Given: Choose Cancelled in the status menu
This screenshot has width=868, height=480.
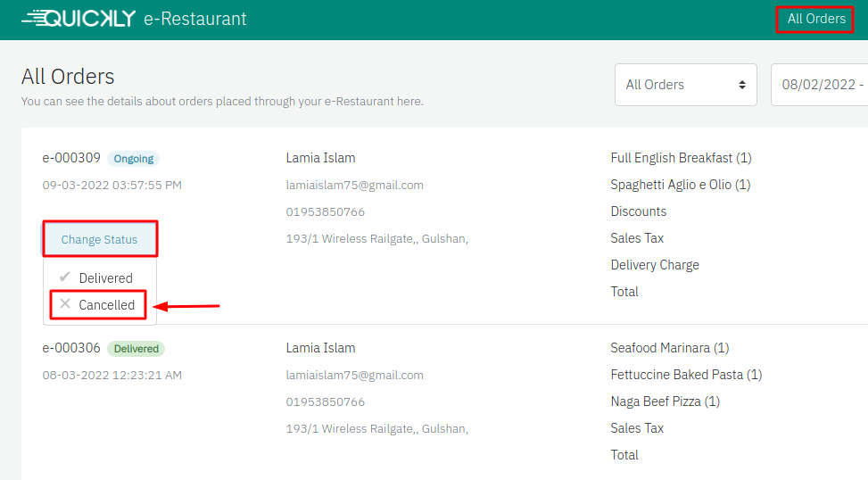Looking at the screenshot, I should [106, 305].
